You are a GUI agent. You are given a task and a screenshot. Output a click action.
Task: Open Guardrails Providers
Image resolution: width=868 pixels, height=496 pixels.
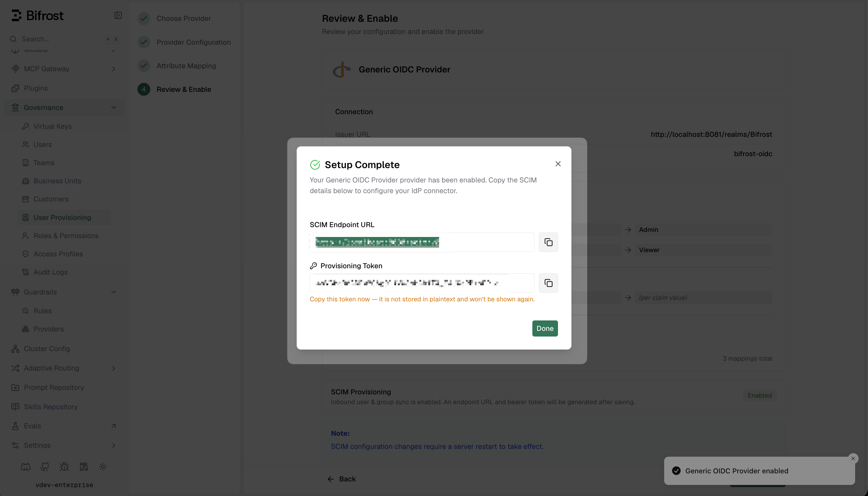click(65, 329)
